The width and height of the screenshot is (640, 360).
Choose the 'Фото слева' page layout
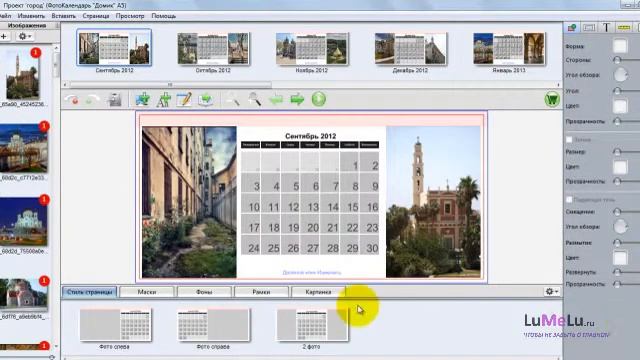(x=115, y=325)
